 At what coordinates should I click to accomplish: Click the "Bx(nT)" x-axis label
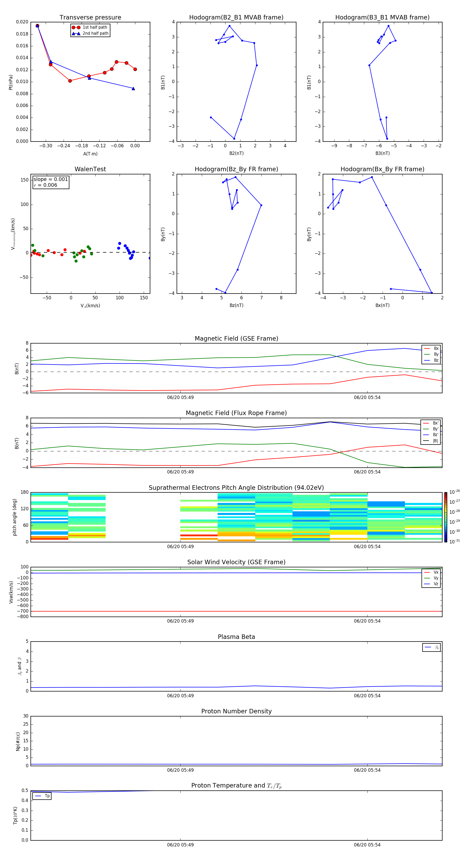(382, 305)
